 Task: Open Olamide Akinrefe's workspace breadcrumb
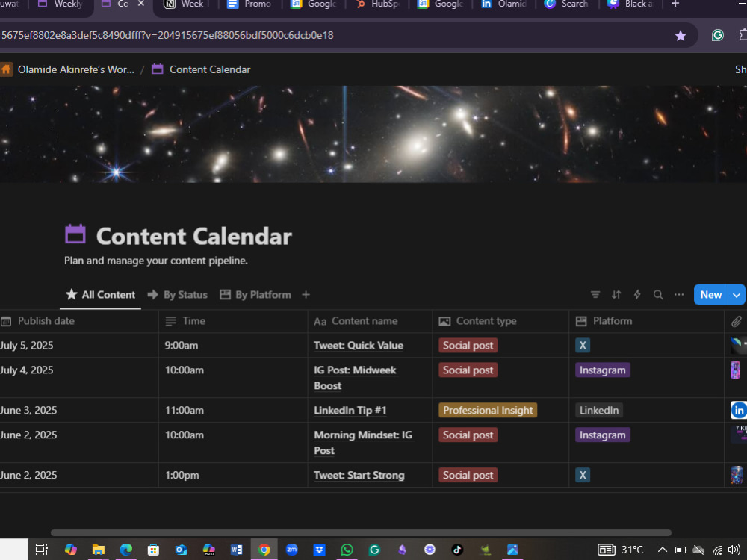point(75,69)
